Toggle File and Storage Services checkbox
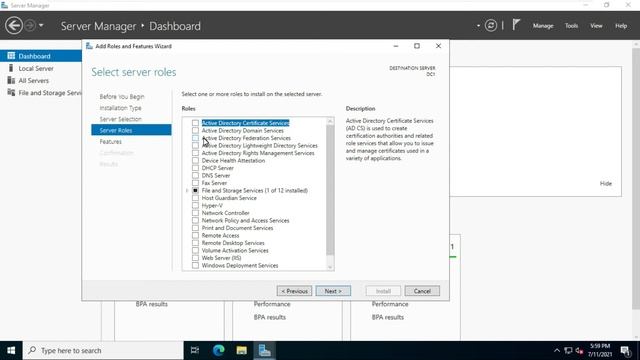This screenshot has width=640, height=360. click(x=195, y=190)
